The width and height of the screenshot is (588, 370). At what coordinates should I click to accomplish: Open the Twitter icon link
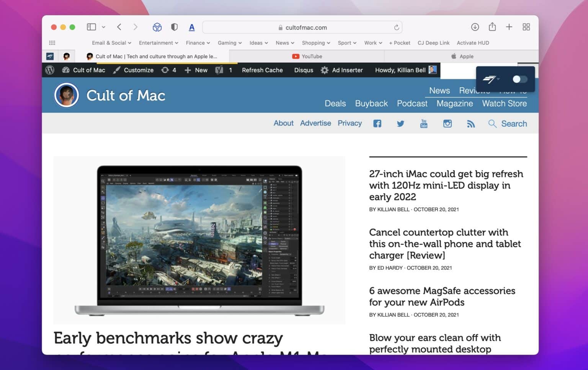point(400,124)
